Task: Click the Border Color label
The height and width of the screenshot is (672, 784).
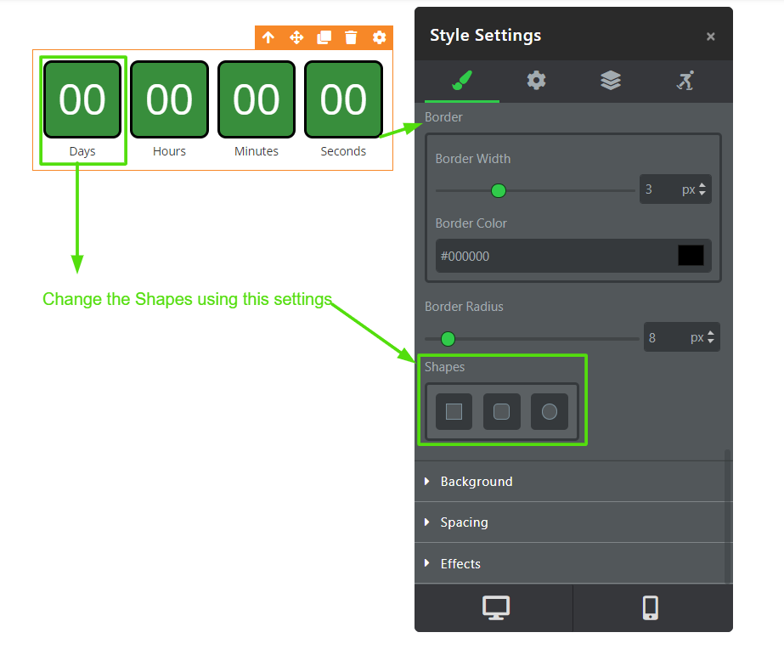Action: click(x=471, y=223)
